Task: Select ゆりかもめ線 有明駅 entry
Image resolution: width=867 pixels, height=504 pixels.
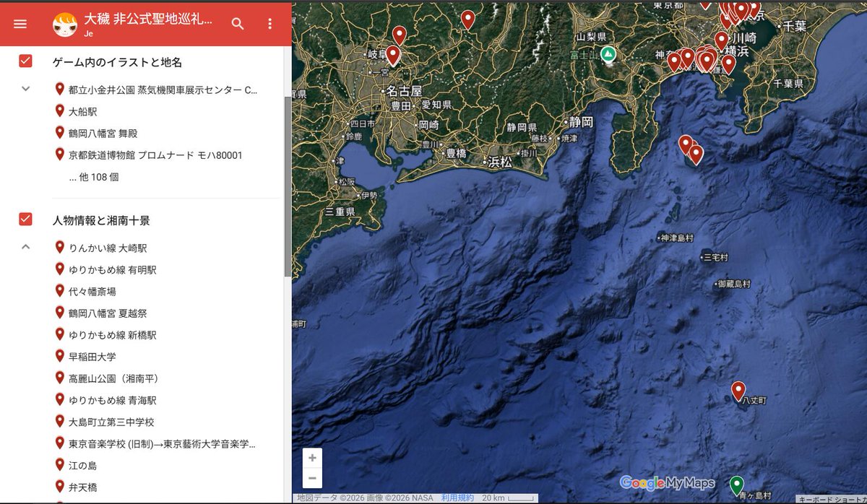Action: point(113,270)
